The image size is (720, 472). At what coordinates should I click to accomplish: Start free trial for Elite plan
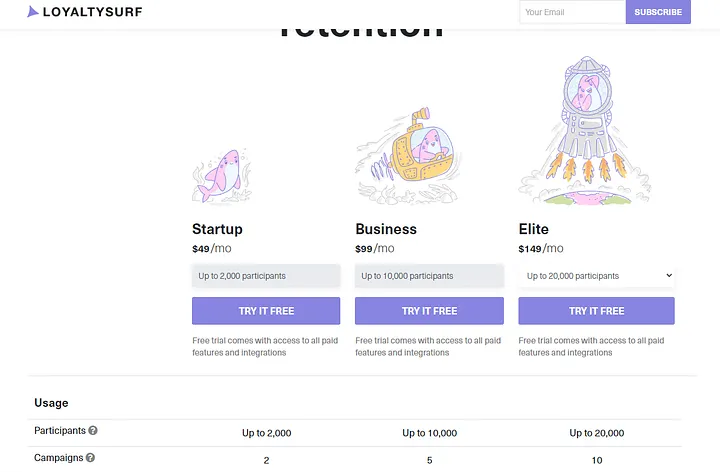596,311
